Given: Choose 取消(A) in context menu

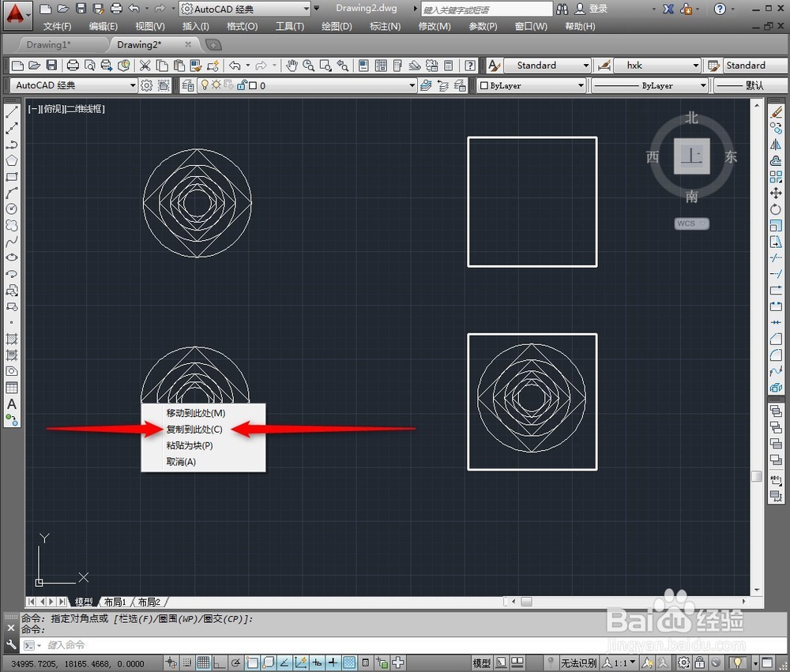Looking at the screenshot, I should 181,462.
